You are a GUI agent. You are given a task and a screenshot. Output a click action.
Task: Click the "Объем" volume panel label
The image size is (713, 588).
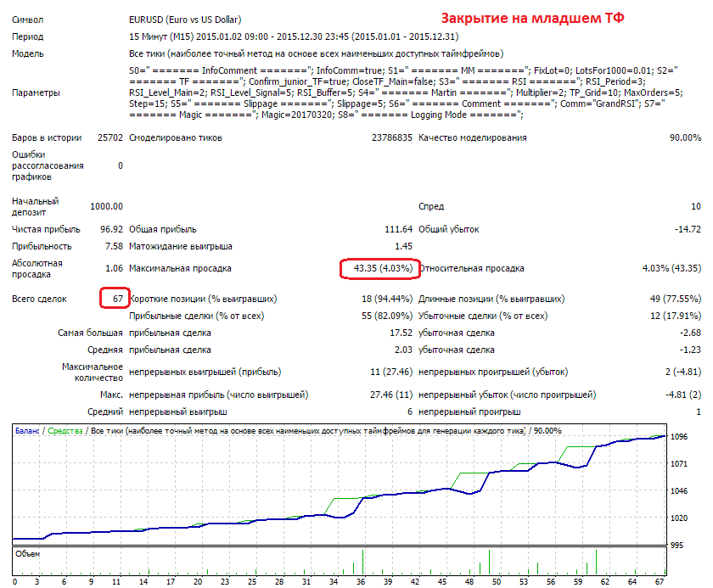(27, 554)
